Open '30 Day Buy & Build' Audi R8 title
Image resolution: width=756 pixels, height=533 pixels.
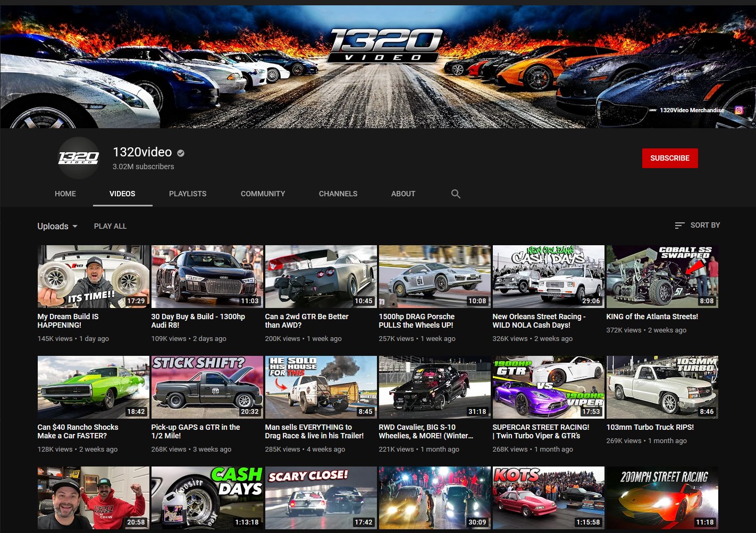click(x=198, y=321)
